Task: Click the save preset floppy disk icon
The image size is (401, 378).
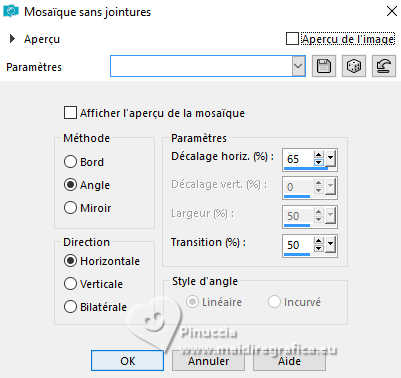Action: (324, 66)
